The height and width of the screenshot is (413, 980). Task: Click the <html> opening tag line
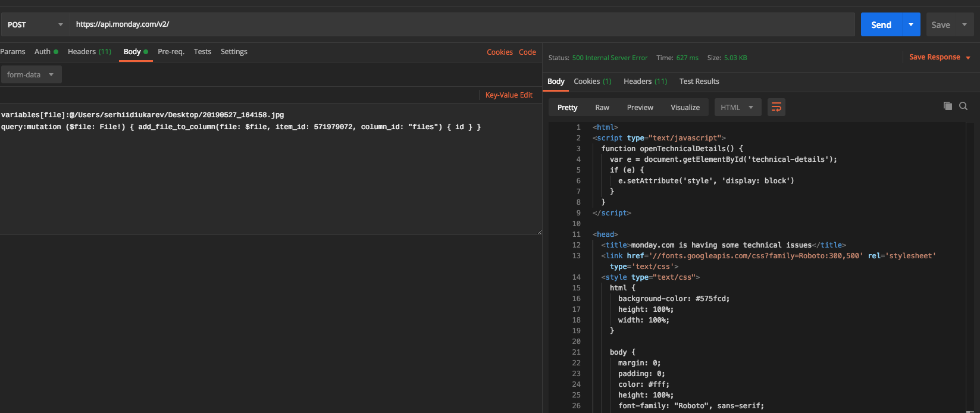605,127
